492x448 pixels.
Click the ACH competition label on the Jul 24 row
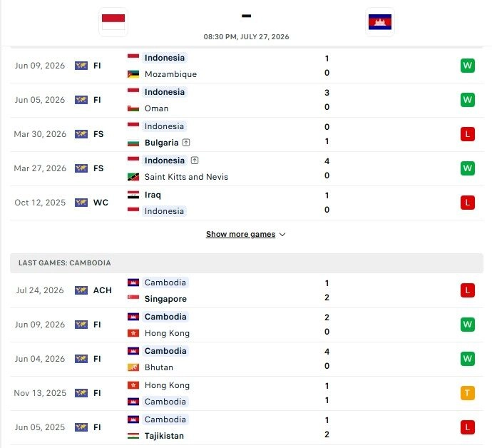click(x=102, y=290)
